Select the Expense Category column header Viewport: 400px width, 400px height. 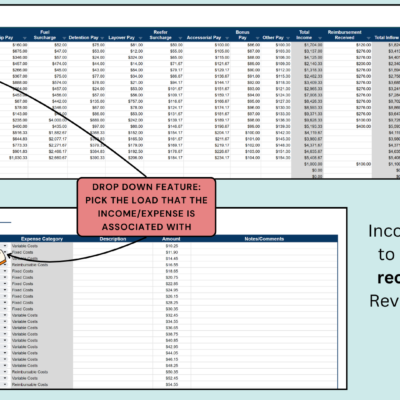pyautogui.click(x=42, y=239)
